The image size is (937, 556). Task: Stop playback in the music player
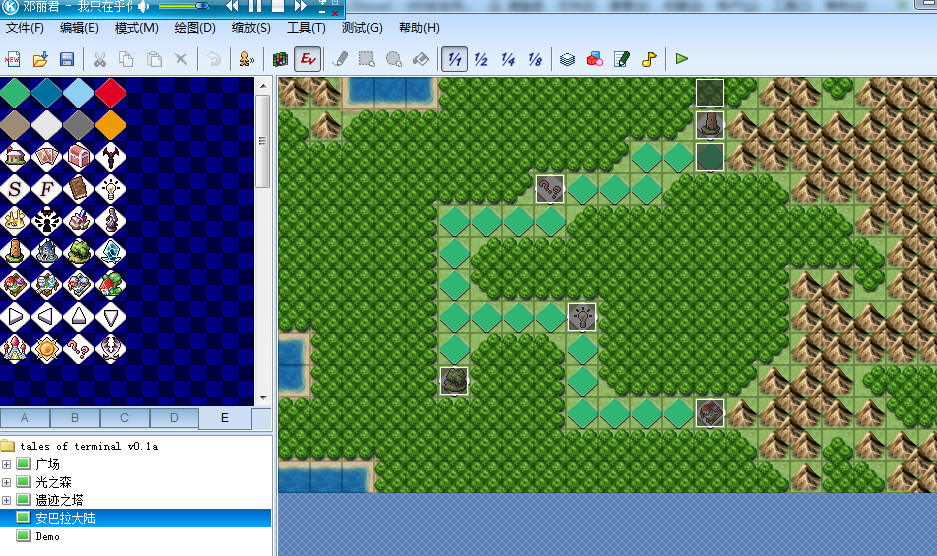[x=278, y=6]
